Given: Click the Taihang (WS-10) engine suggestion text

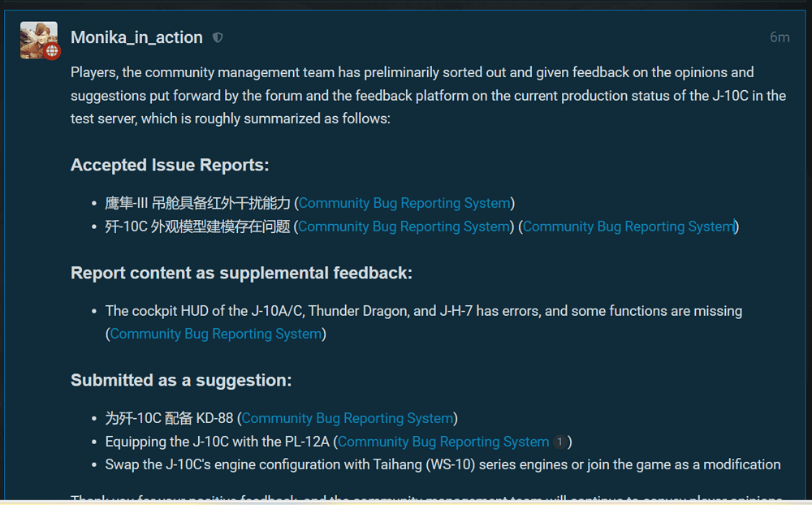Looking at the screenshot, I should tap(443, 465).
